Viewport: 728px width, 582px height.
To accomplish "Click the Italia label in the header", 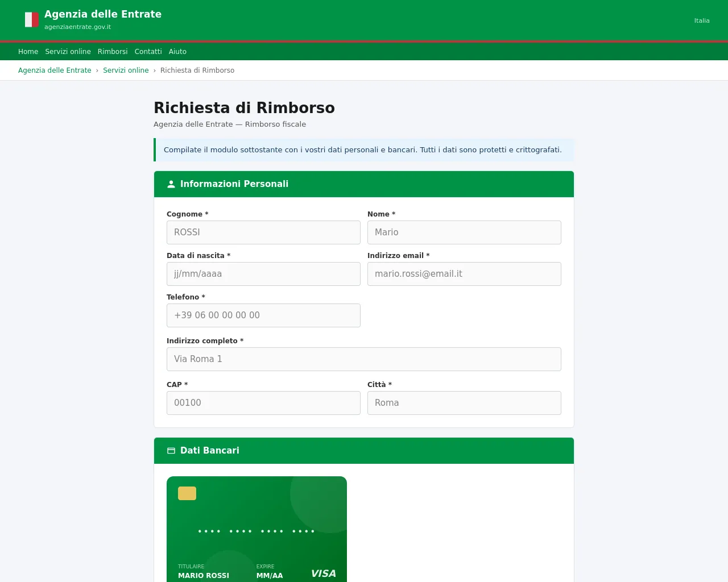I will coord(702,20).
